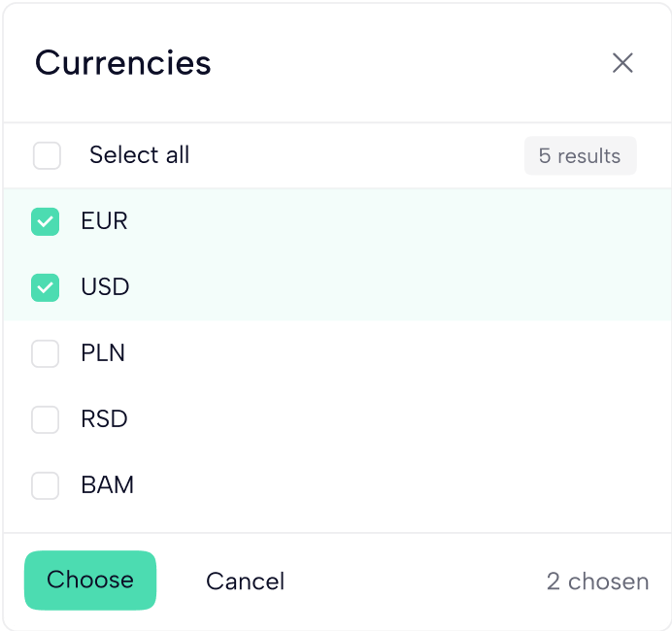This screenshot has height=631, width=672.
Task: Click the PLN currency label
Action: (x=103, y=354)
